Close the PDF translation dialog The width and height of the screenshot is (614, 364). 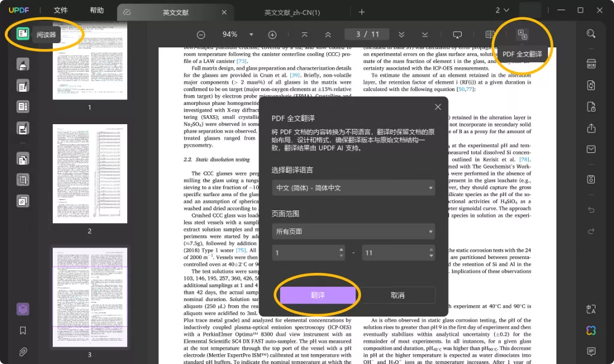point(438,107)
